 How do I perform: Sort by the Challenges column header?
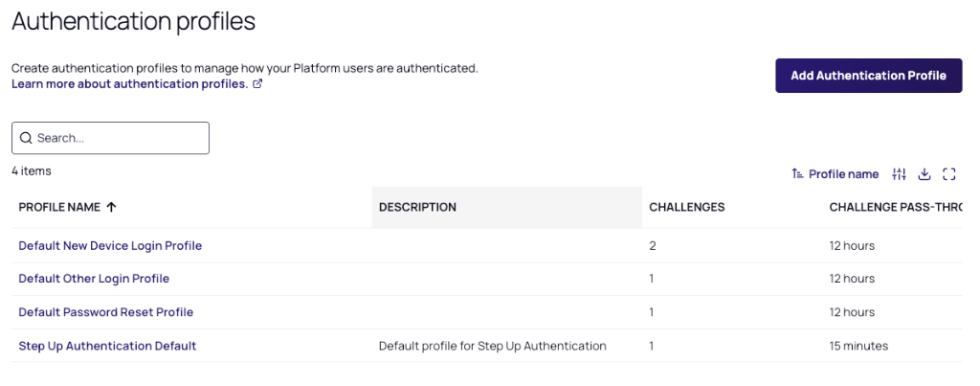[x=686, y=207]
